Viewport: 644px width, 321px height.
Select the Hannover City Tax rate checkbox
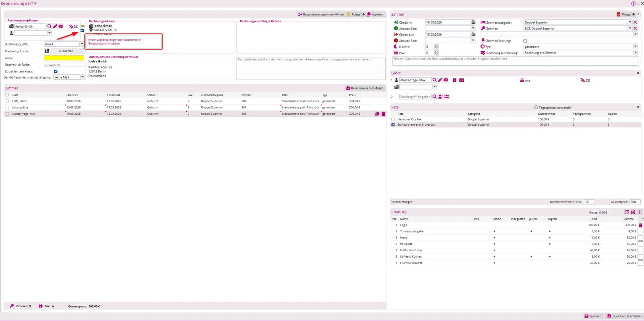click(x=393, y=120)
